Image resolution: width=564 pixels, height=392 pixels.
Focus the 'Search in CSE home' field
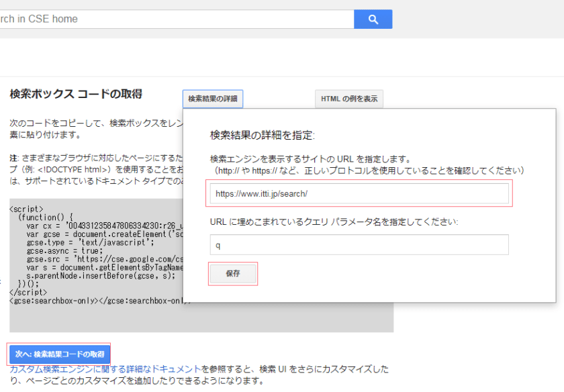point(177,19)
